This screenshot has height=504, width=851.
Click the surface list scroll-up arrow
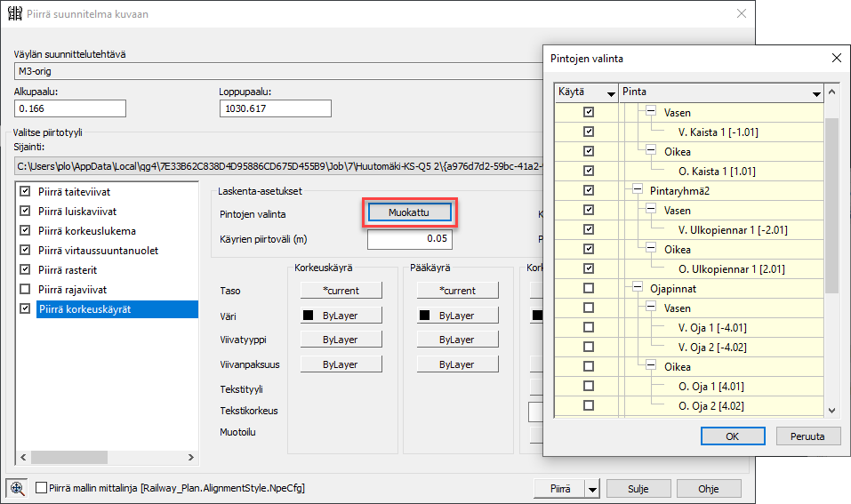point(831,92)
